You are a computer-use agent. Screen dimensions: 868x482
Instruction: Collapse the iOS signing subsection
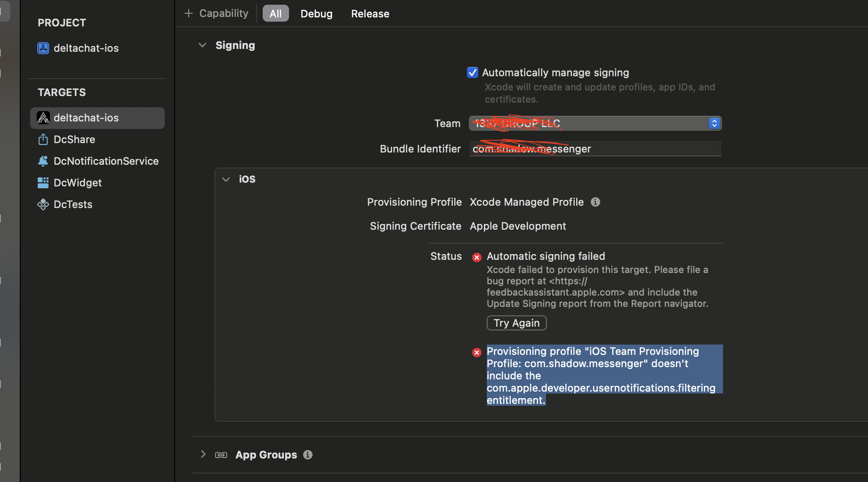[x=226, y=179]
